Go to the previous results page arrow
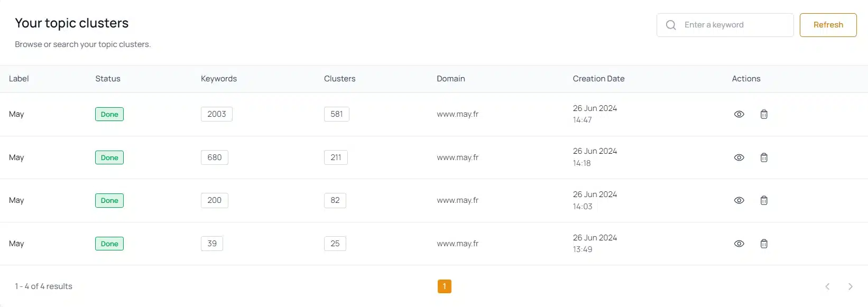This screenshot has width=868, height=307. pos(827,286)
